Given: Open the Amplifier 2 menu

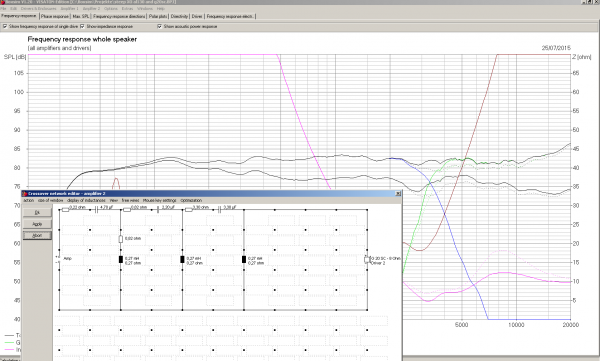Looking at the screenshot, I should coord(91,8).
